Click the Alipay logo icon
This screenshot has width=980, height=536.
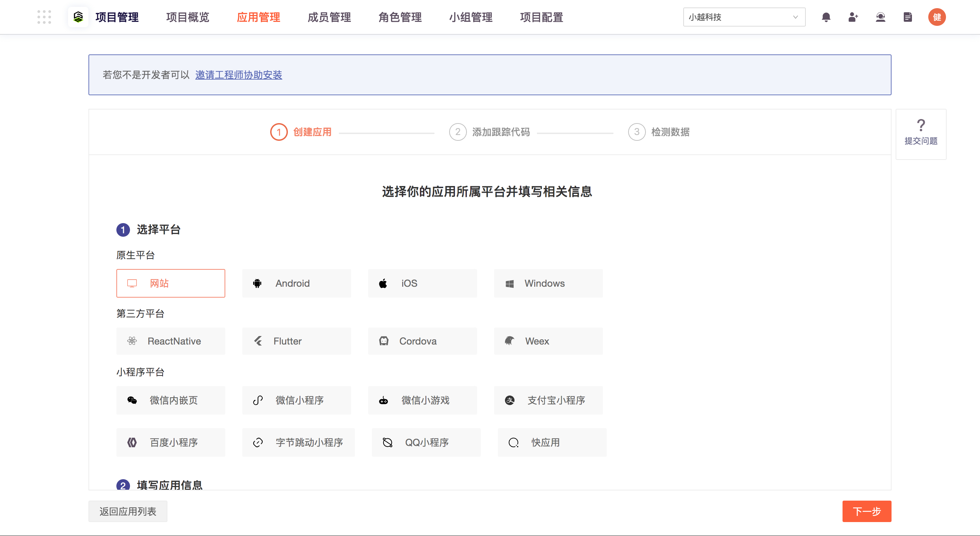(509, 400)
